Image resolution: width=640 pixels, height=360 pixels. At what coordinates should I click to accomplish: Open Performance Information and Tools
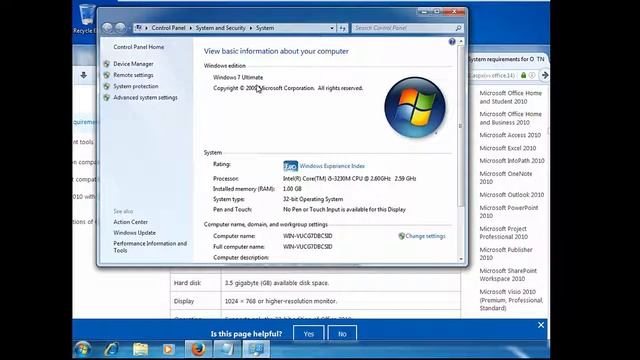(x=150, y=247)
